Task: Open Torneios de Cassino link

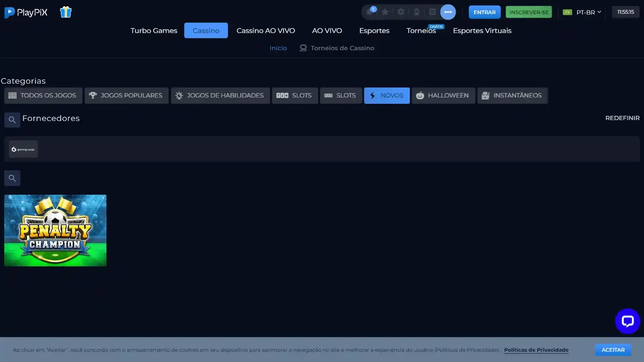Action: (337, 48)
